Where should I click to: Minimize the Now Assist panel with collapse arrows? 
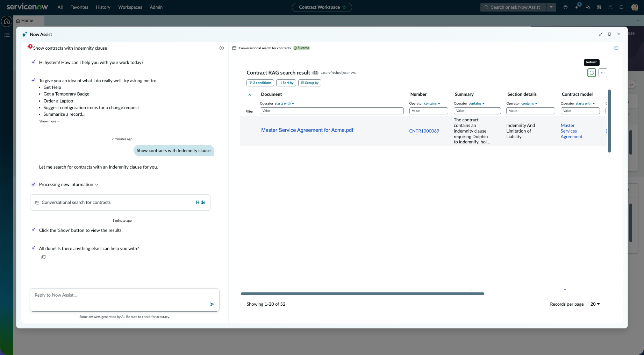coord(601,34)
